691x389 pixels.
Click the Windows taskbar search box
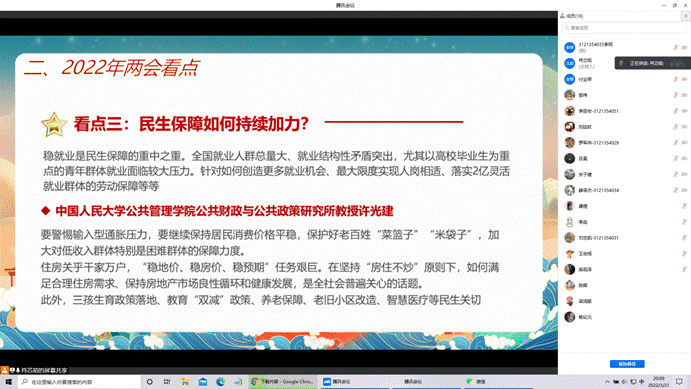click(80, 382)
